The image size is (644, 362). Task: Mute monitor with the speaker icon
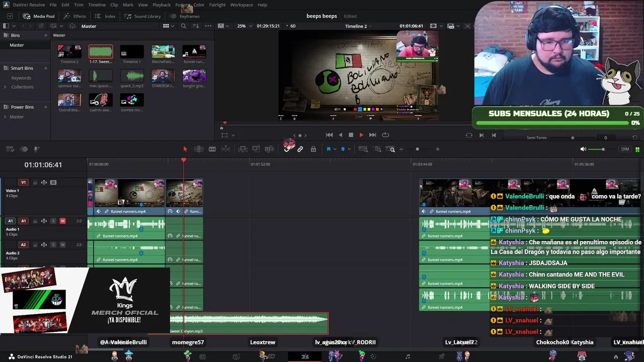coord(583,149)
